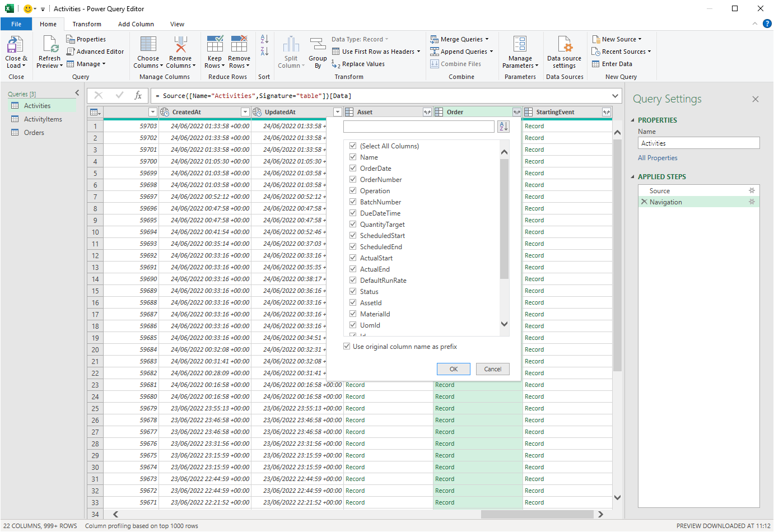Click the Group By icon
The image size is (774, 532).
[318, 45]
